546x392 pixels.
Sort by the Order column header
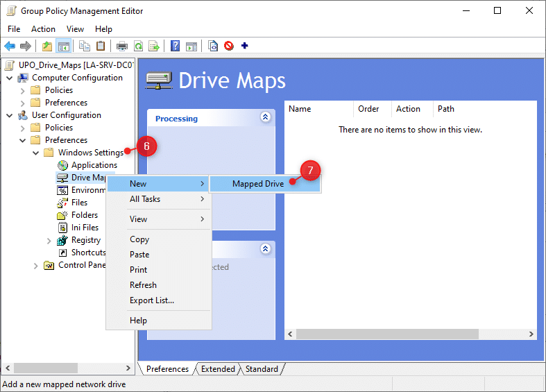click(x=373, y=109)
